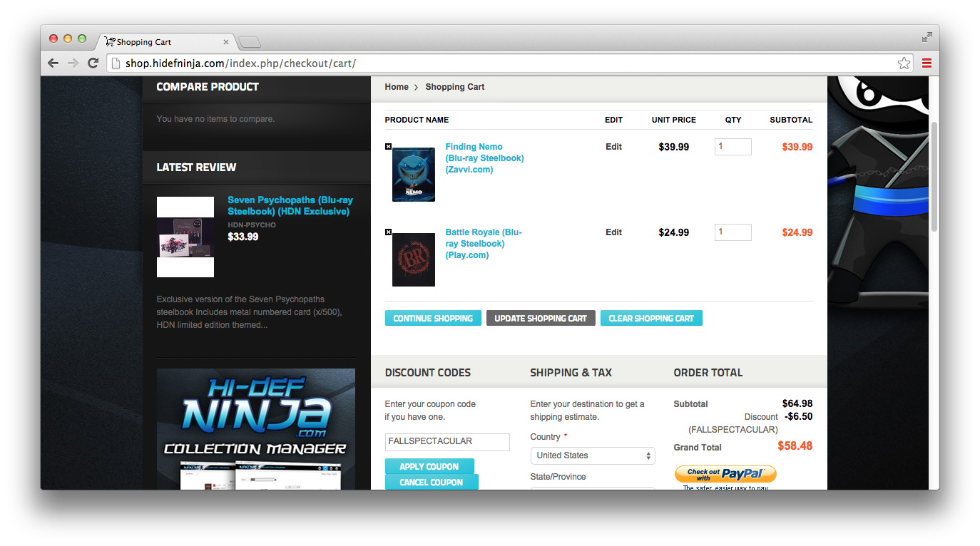Click the Battle Royale $24.99 subtotal
The image size is (980, 546).
[797, 232]
